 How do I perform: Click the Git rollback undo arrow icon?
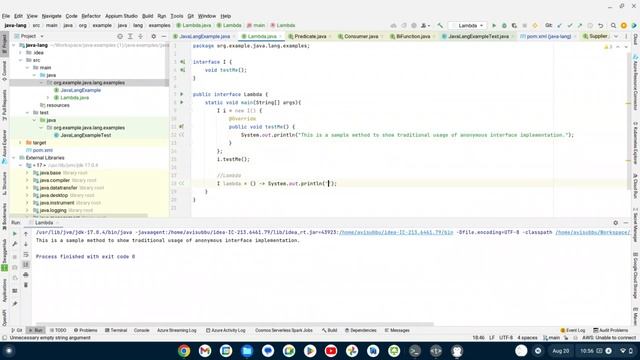600,25
